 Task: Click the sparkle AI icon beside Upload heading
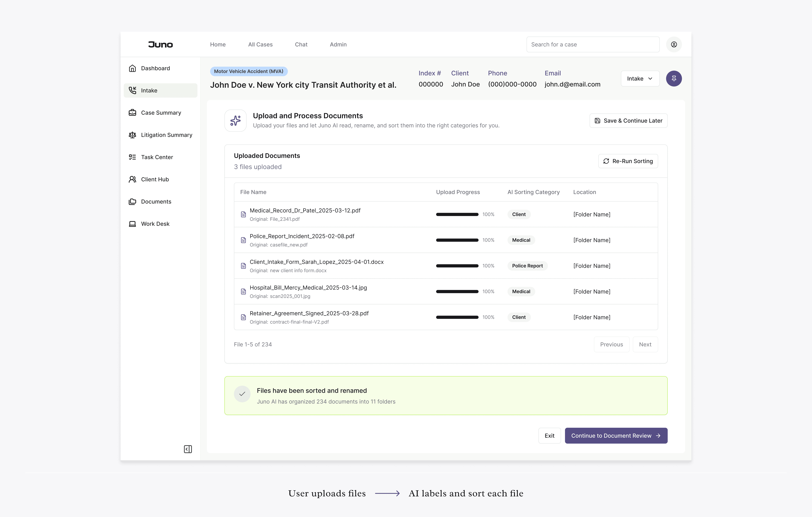235,120
